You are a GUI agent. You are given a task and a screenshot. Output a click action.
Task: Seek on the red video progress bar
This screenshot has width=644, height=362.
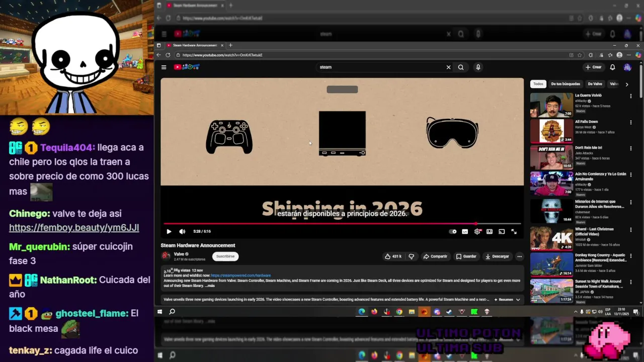point(342,224)
